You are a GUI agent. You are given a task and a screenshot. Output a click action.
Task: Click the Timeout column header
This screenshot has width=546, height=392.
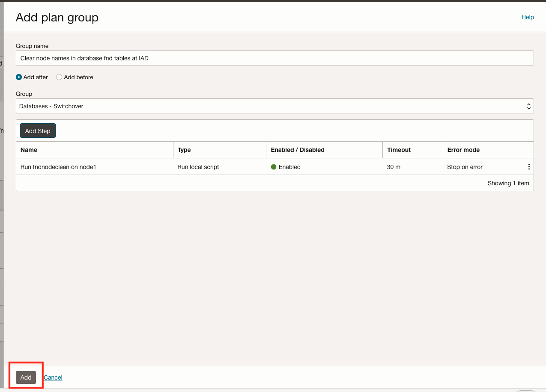(x=413, y=150)
